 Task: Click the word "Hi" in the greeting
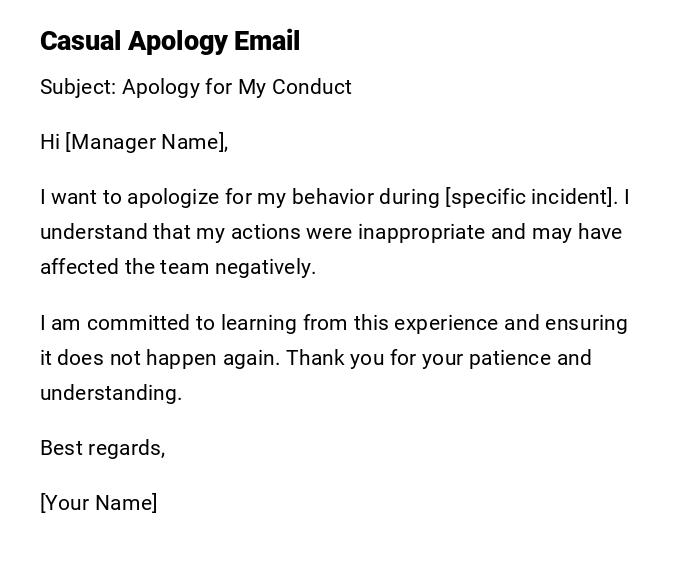point(50,142)
